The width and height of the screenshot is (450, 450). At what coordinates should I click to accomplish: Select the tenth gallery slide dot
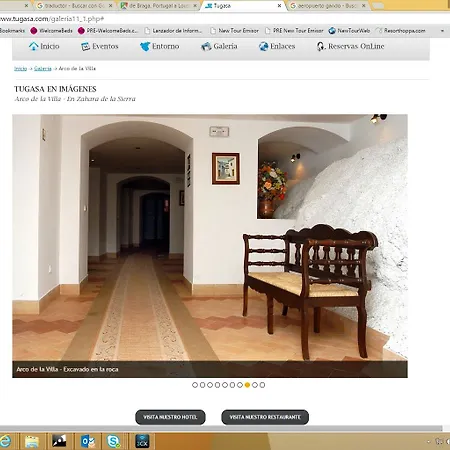[x=262, y=385]
